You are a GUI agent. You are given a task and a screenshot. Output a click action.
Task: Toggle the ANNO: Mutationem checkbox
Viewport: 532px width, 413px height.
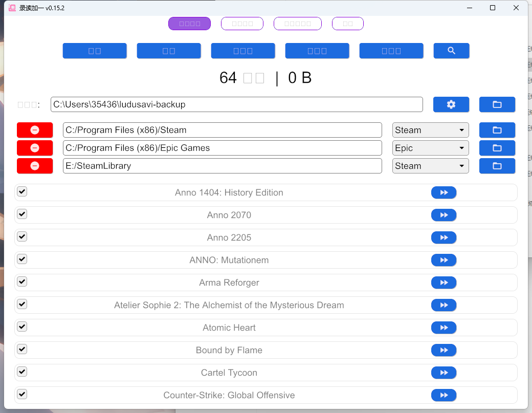point(22,259)
